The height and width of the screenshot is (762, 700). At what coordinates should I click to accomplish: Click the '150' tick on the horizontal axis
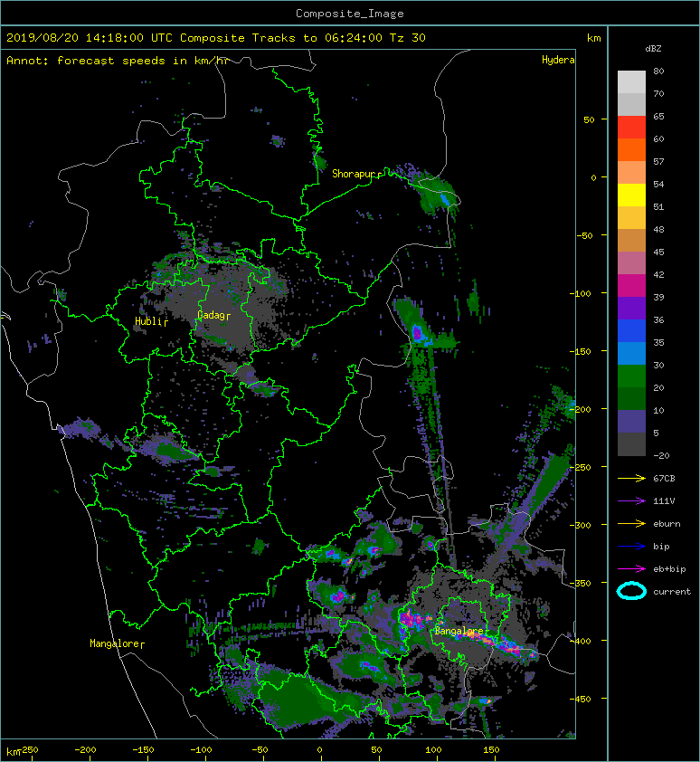pyautogui.click(x=491, y=750)
